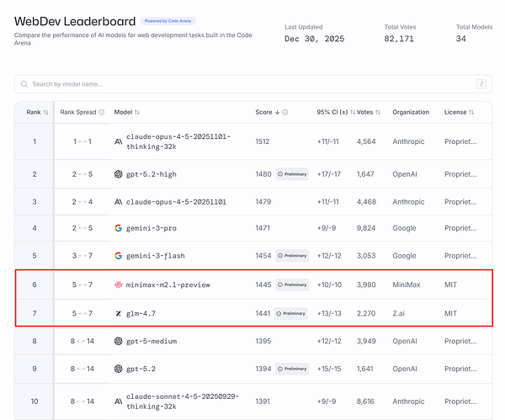The image size is (505, 420).
Task: Open the claude-opus-4-5-20251101-thinking-32k model entry
Action: pos(178,141)
